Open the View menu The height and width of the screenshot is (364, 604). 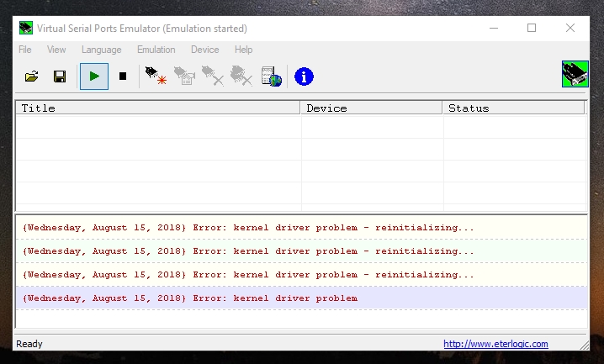coord(56,50)
